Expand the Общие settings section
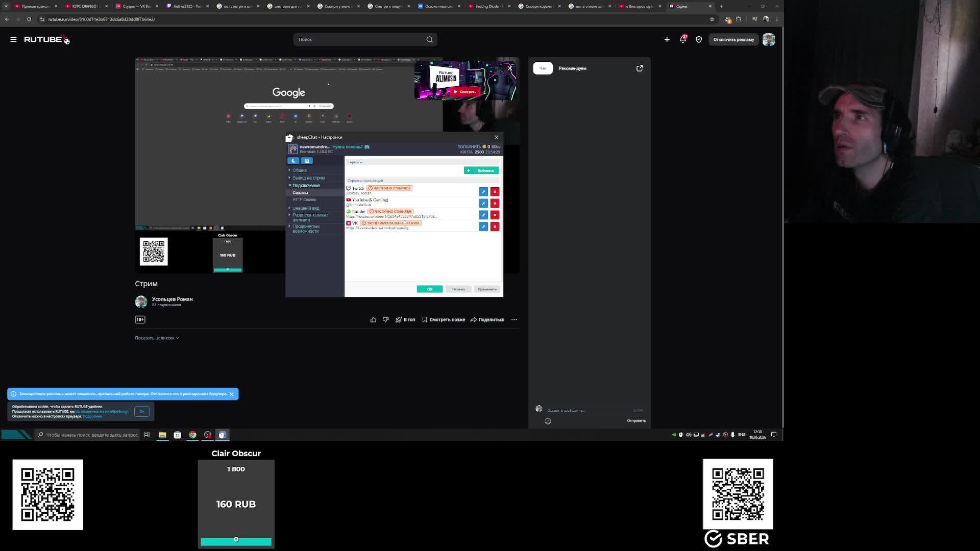 [300, 170]
